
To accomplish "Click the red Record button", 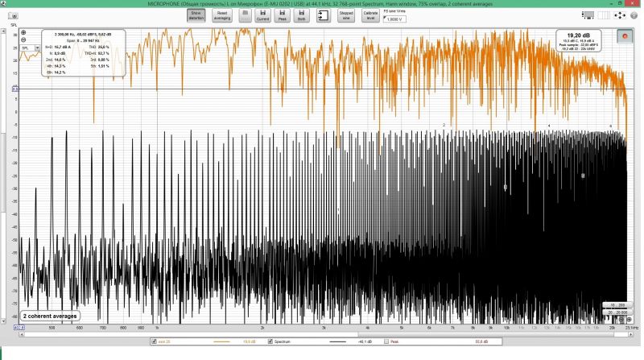I will point(625,37).
